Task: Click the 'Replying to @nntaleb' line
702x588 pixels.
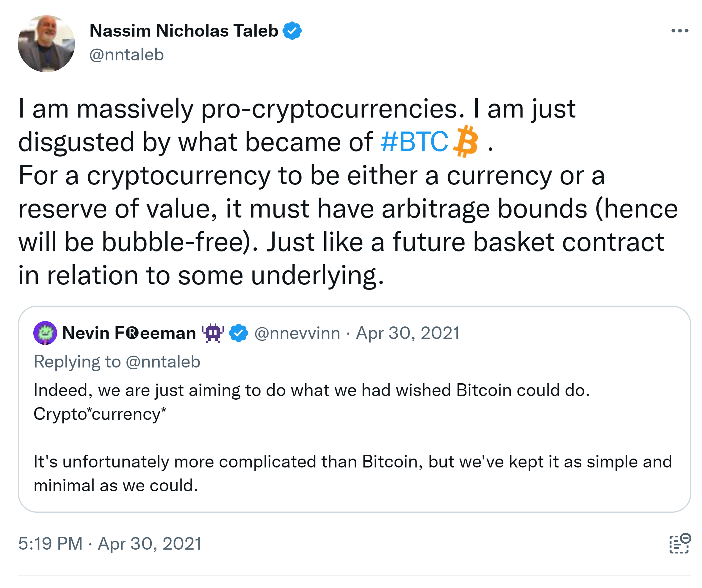Action: coord(117,362)
